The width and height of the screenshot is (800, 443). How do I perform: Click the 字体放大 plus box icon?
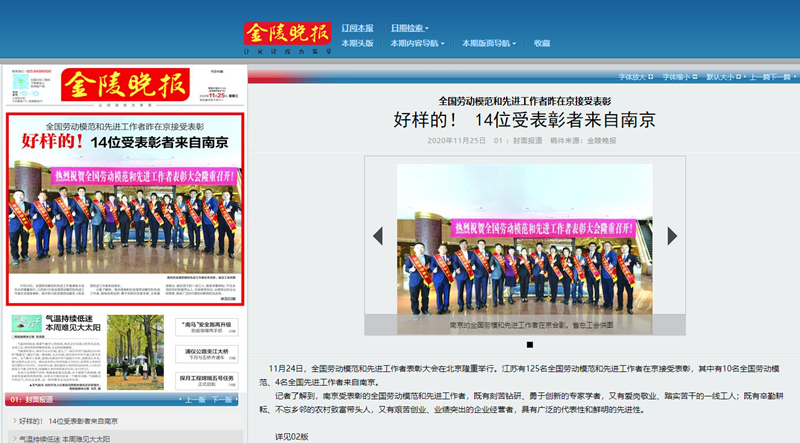651,77
